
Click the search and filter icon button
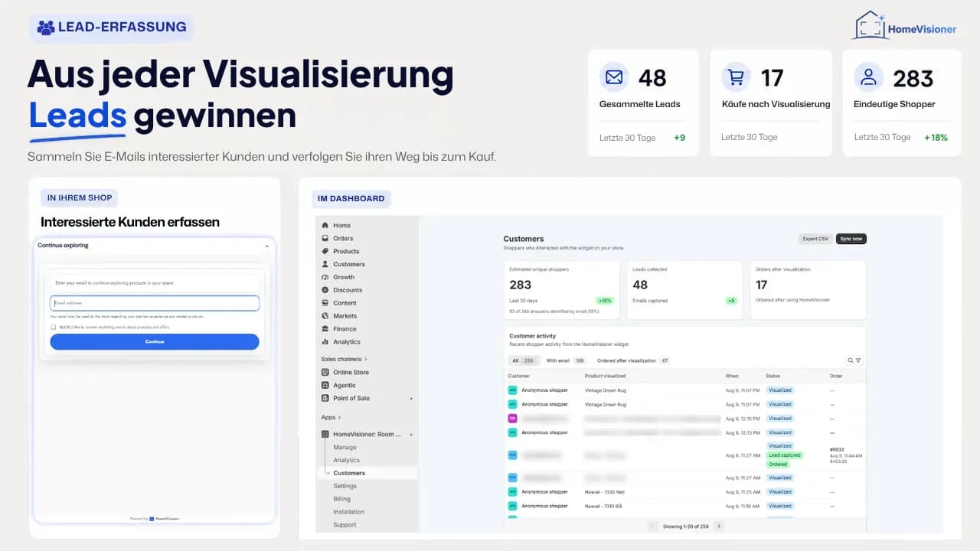click(854, 360)
